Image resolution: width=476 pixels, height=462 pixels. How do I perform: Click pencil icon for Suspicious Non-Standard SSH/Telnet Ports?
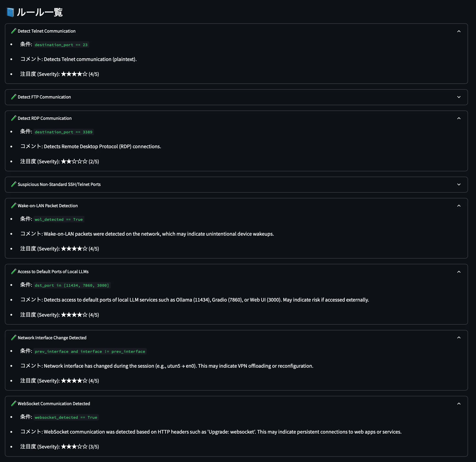click(x=14, y=184)
